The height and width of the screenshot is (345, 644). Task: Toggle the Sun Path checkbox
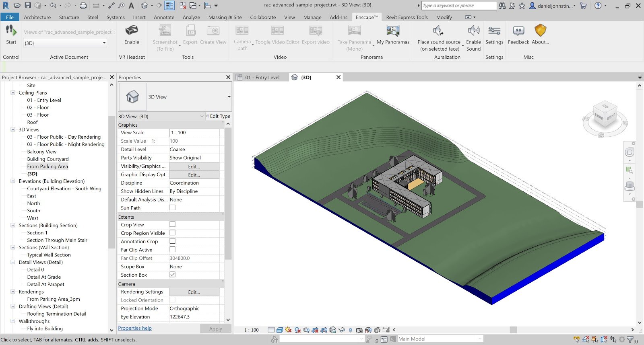pyautogui.click(x=172, y=208)
